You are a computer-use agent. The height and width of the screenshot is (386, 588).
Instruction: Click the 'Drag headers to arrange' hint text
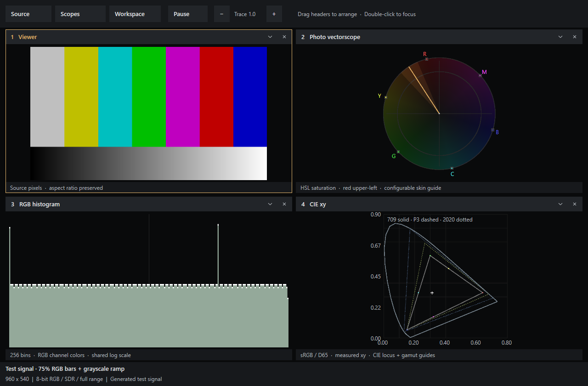327,14
